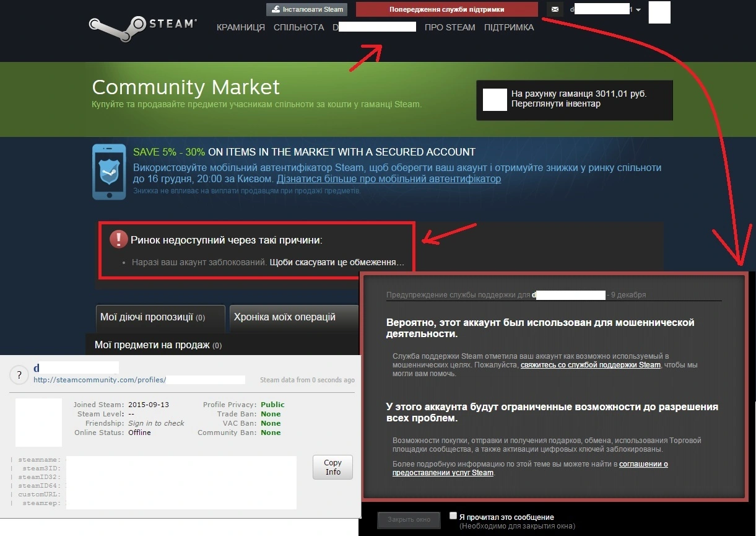The image size is (756, 536).
Task: Open the КРАМНИЦЯ menu
Action: [x=241, y=27]
